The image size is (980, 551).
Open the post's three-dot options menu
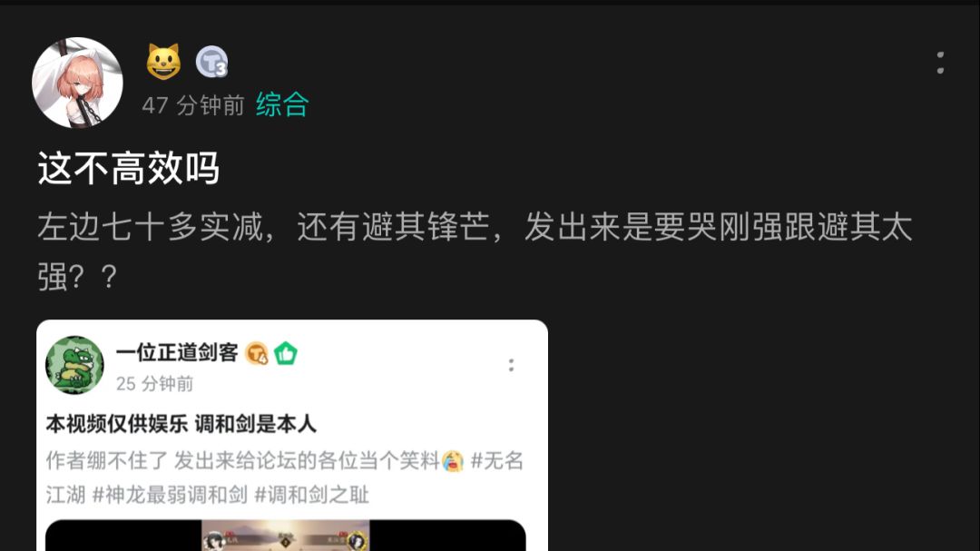point(940,64)
